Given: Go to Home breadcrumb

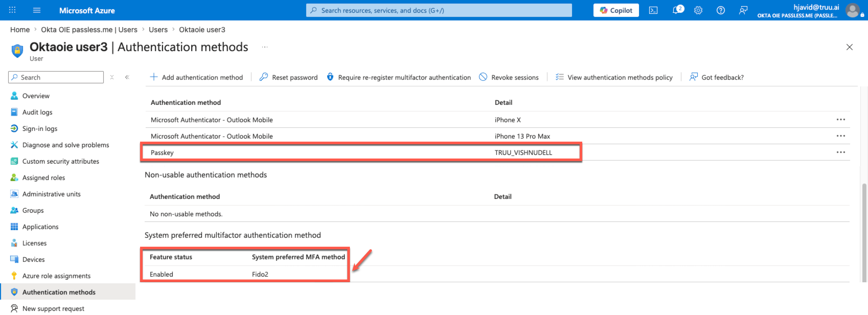Looking at the screenshot, I should 20,30.
